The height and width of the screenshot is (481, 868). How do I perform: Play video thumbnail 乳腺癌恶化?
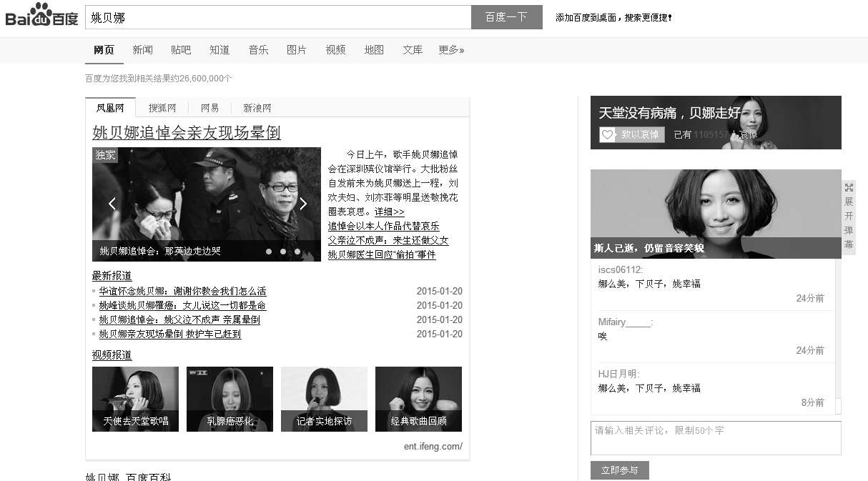pos(230,399)
